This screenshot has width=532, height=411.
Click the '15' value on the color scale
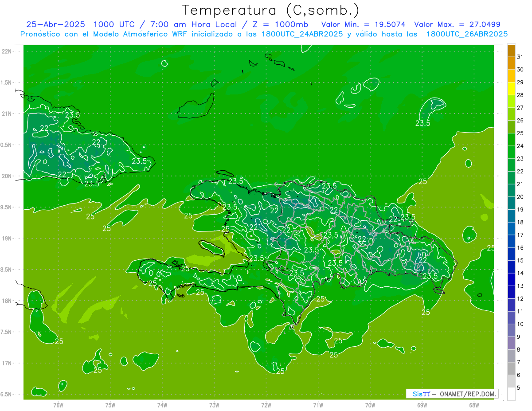(x=520, y=261)
